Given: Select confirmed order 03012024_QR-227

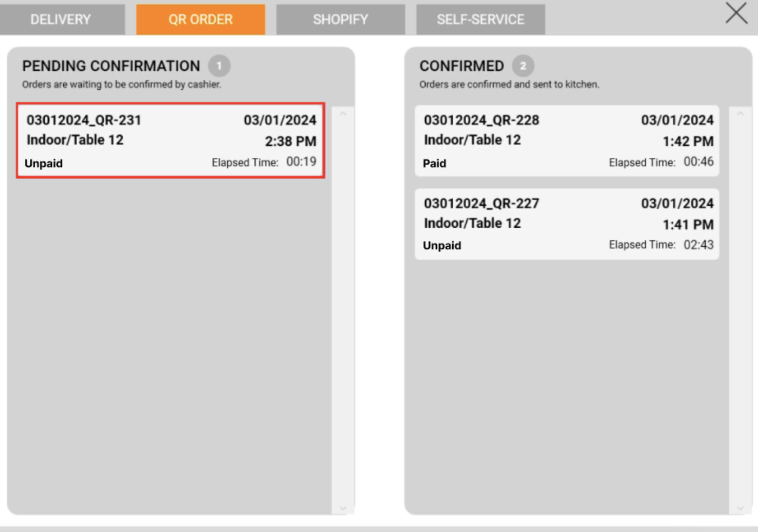Looking at the screenshot, I should coord(566,224).
